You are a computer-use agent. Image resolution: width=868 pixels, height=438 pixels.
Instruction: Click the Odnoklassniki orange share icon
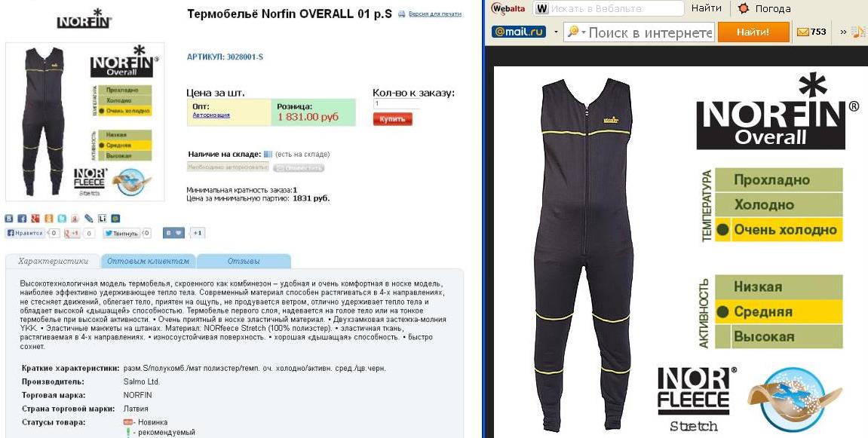point(49,218)
